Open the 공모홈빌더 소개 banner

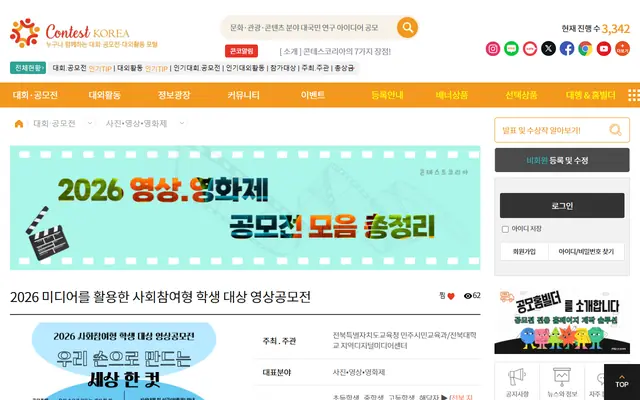[562, 322]
